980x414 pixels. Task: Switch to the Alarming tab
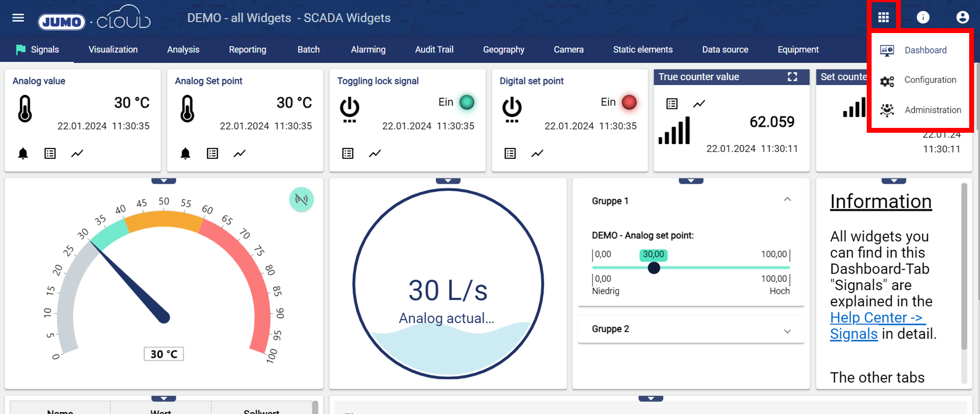pyautogui.click(x=368, y=50)
